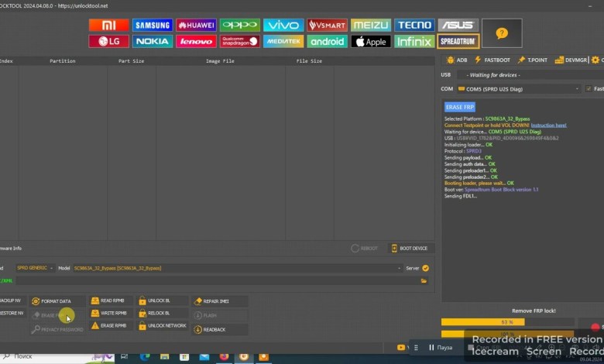The image size is (604, 364).
Task: Select the Spreadtrum platform tile
Action: coord(458,41)
